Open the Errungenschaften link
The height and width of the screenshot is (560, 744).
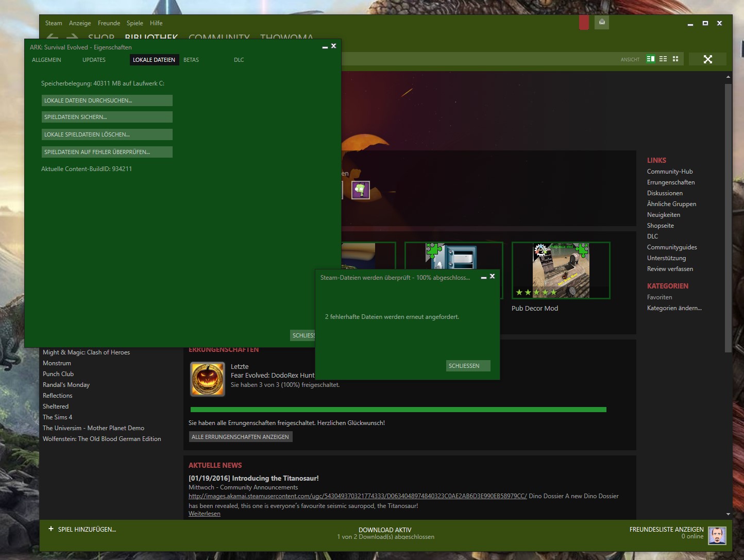671,182
